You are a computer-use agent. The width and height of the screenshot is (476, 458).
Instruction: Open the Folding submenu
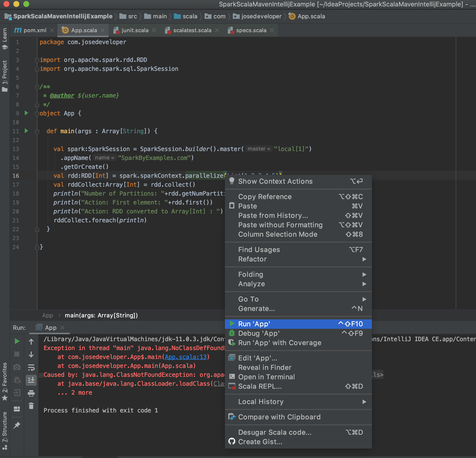coord(298,274)
